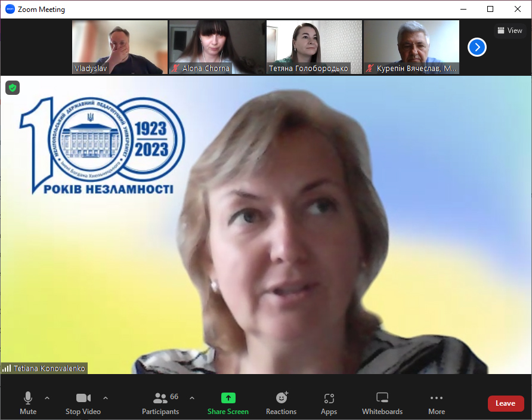This screenshot has width=532, height=420.
Task: Show next participants with blue arrow
Action: (x=477, y=47)
